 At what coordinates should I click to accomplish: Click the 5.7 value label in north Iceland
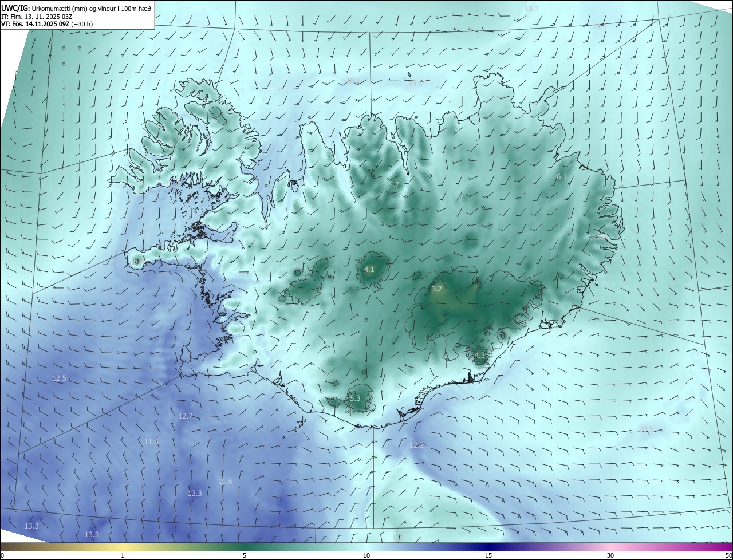(393, 184)
